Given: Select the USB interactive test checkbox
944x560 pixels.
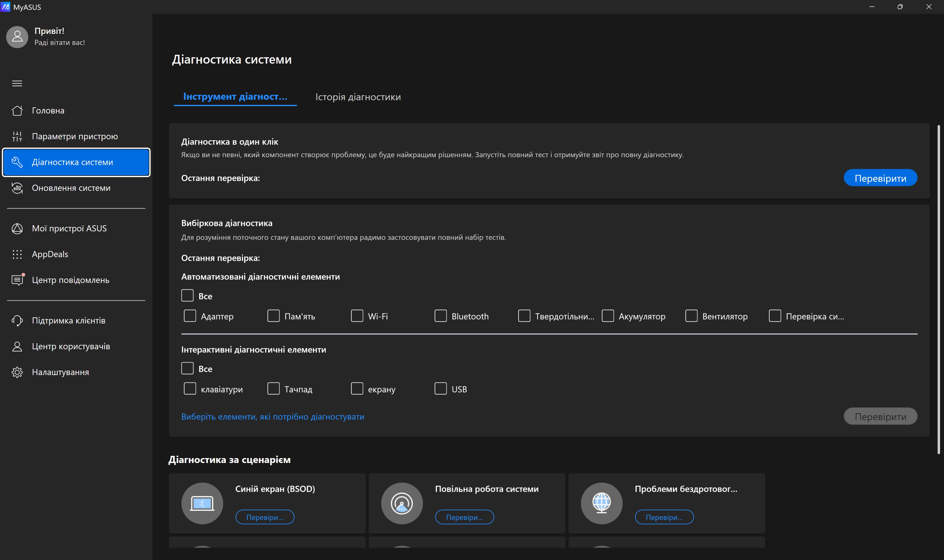Looking at the screenshot, I should click(x=440, y=389).
